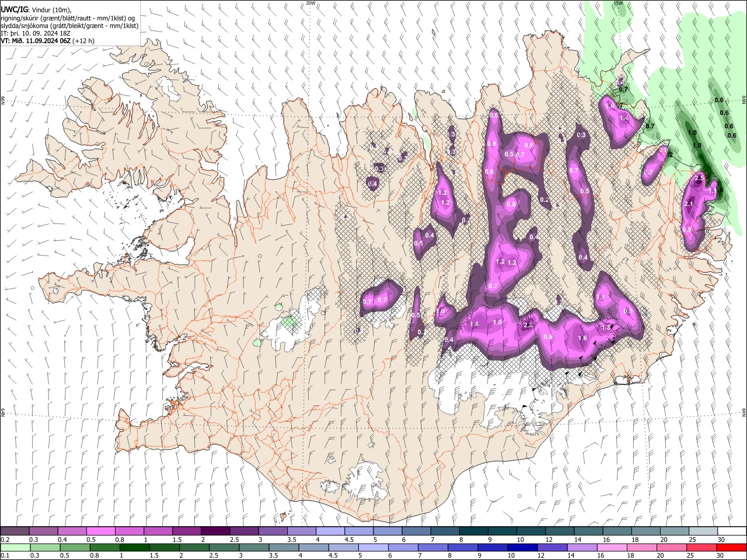
Task: Click the '20W' longitude label
Action: pos(310,3)
